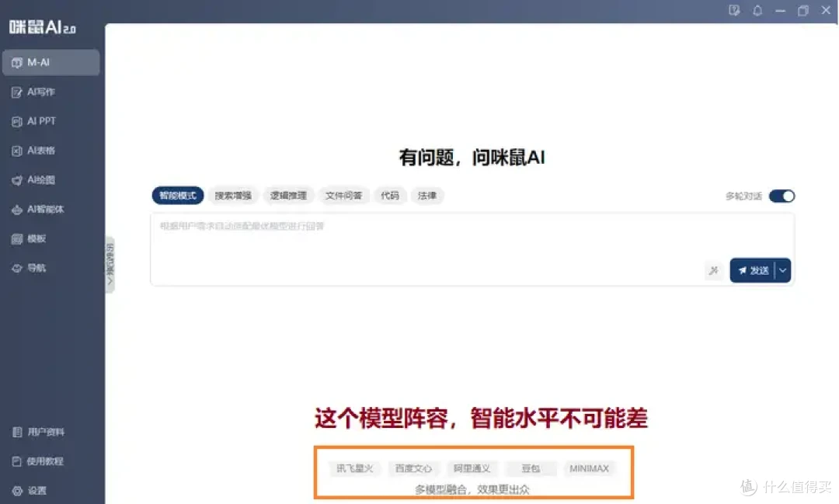Open the dropdown arrow beside 发送
This screenshot has height=504, width=839.
pyautogui.click(x=783, y=271)
